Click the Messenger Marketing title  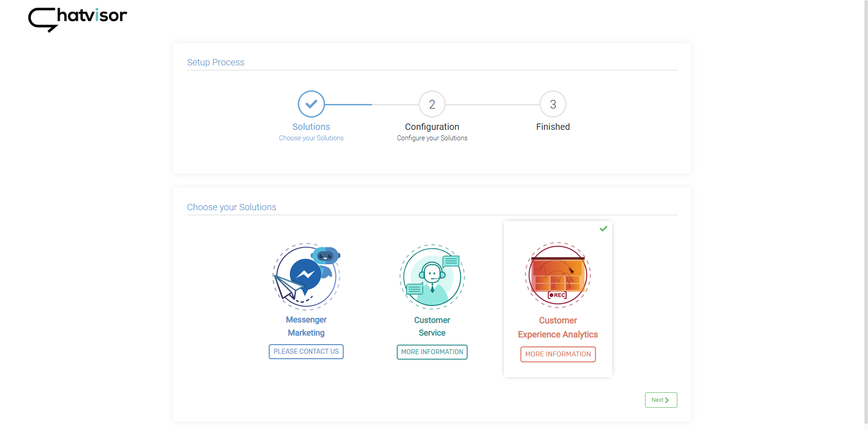tap(306, 326)
